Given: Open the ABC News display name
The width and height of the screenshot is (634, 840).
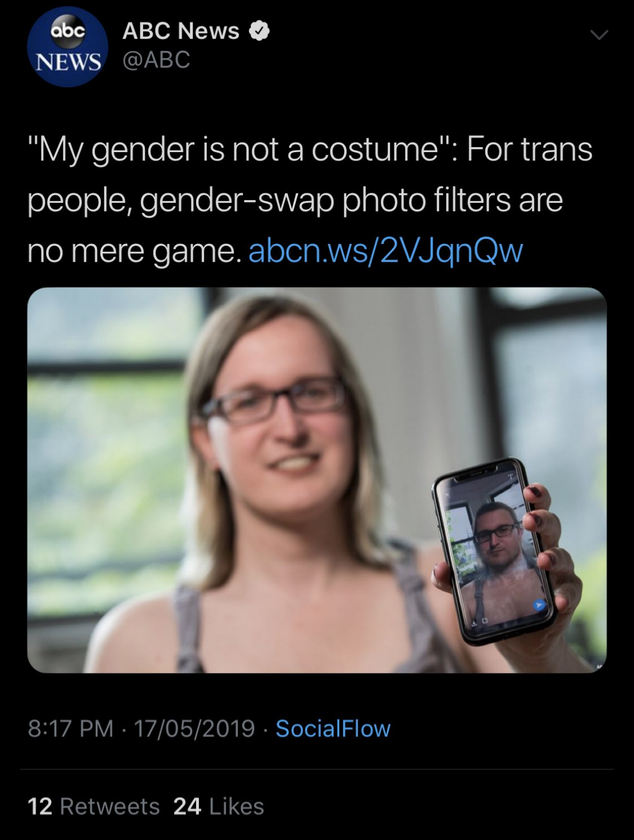Looking at the screenshot, I should [x=181, y=31].
